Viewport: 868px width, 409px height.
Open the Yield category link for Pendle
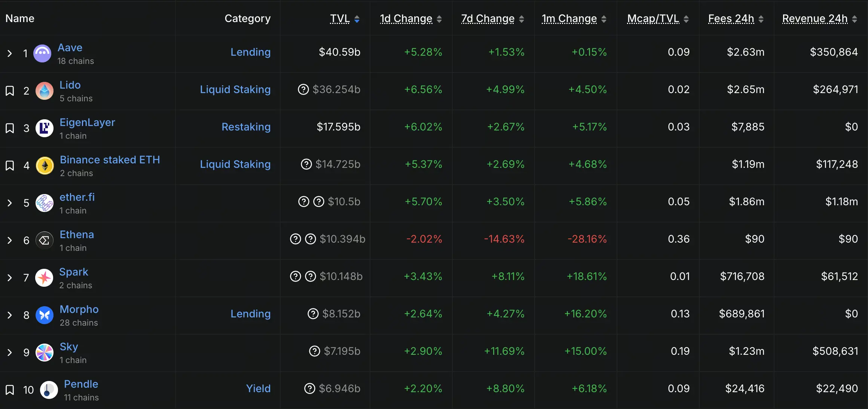[258, 389]
